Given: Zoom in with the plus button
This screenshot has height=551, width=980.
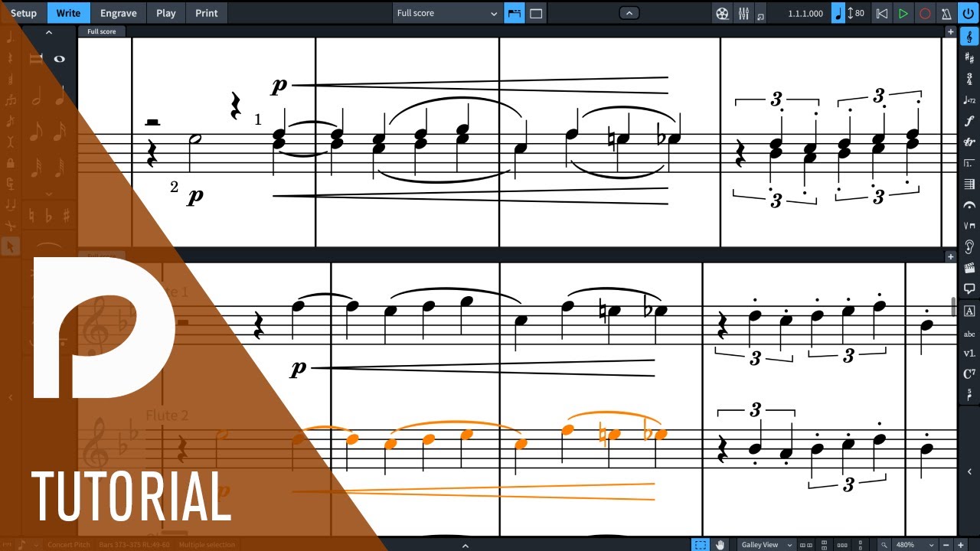Looking at the screenshot, I should [x=961, y=545].
